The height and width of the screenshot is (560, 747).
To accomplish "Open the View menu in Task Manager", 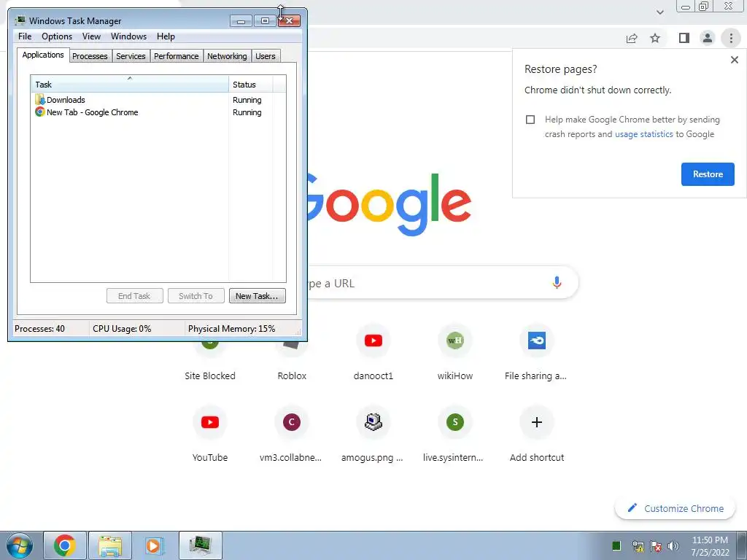I will click(91, 36).
